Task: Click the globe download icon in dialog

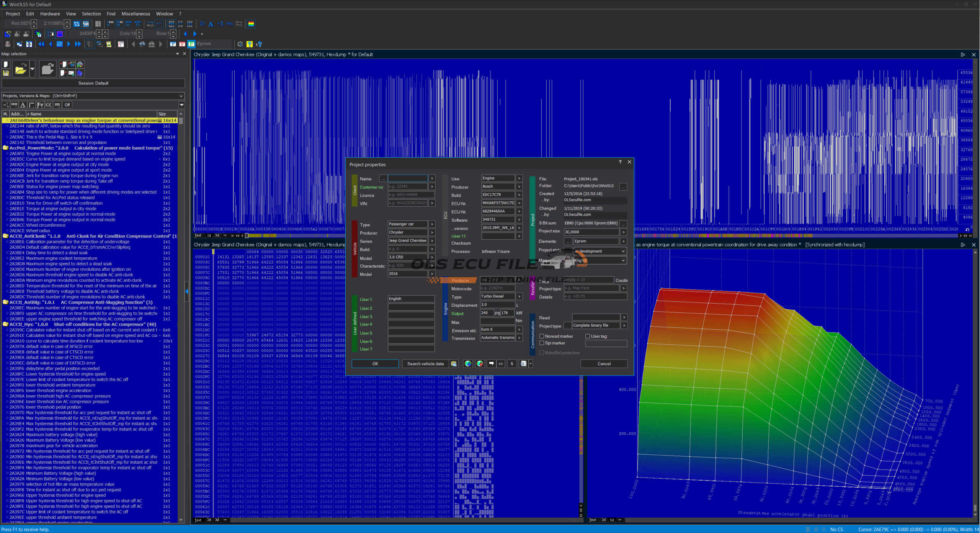Action: point(468,364)
